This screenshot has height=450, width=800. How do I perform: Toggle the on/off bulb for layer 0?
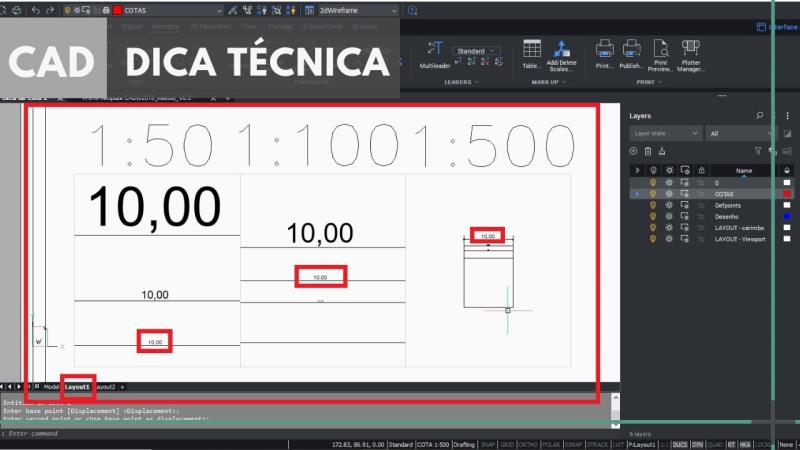point(653,183)
